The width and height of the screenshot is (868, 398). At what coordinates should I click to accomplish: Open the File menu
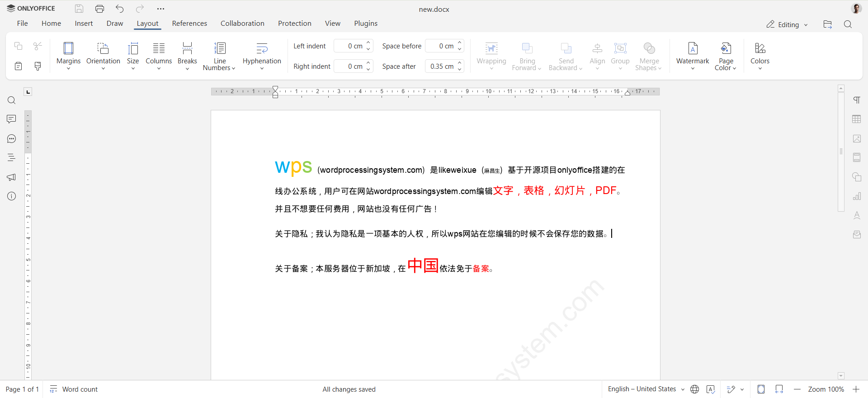pyautogui.click(x=22, y=24)
